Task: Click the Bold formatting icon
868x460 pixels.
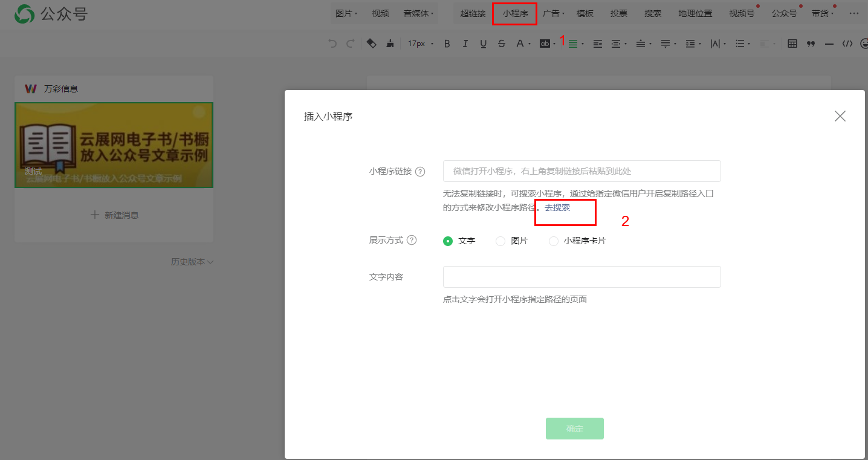Action: 447,44
